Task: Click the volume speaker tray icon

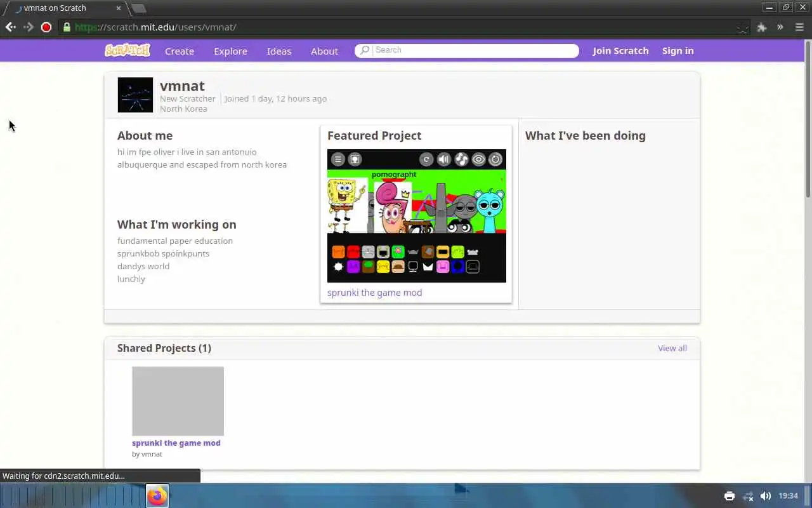Action: (x=766, y=496)
